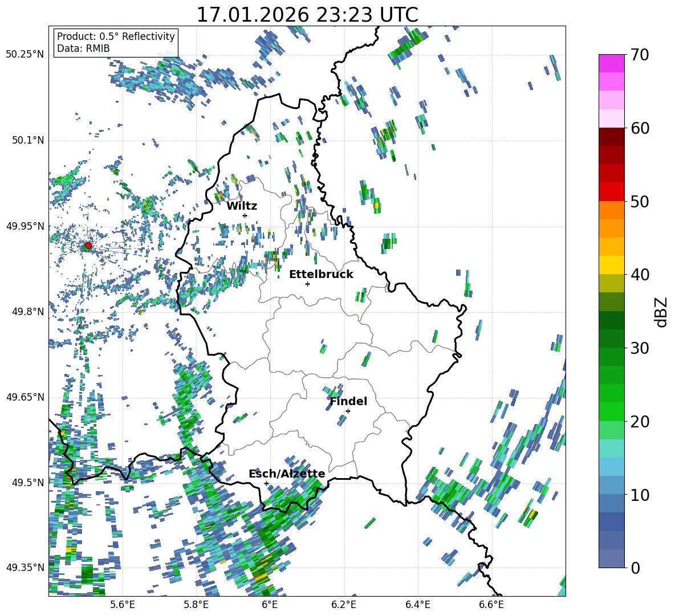
Task: Click the red radar site marker
Action: [x=88, y=246]
